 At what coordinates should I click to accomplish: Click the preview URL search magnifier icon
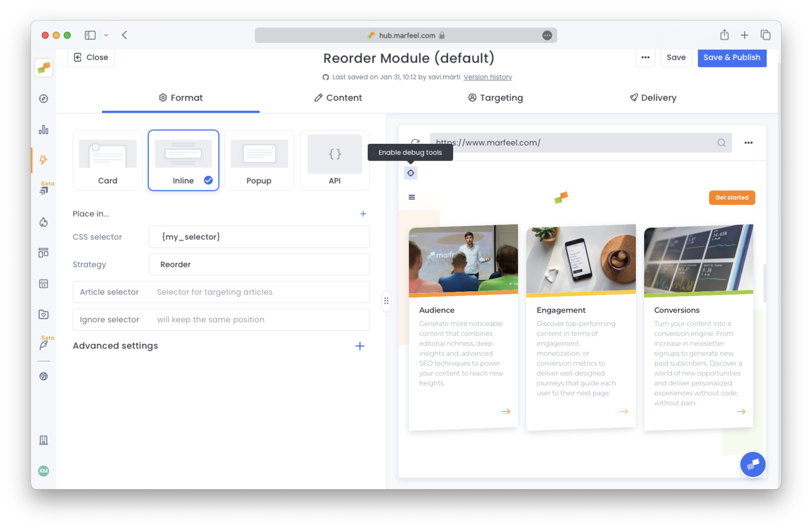721,143
